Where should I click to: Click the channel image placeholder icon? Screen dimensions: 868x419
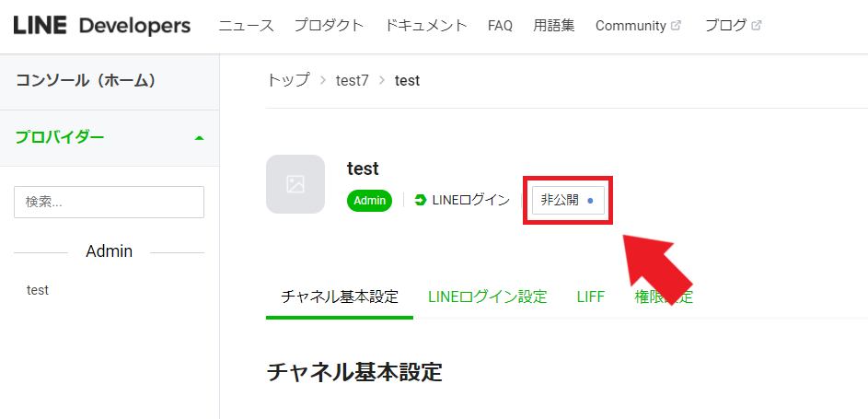(x=295, y=184)
